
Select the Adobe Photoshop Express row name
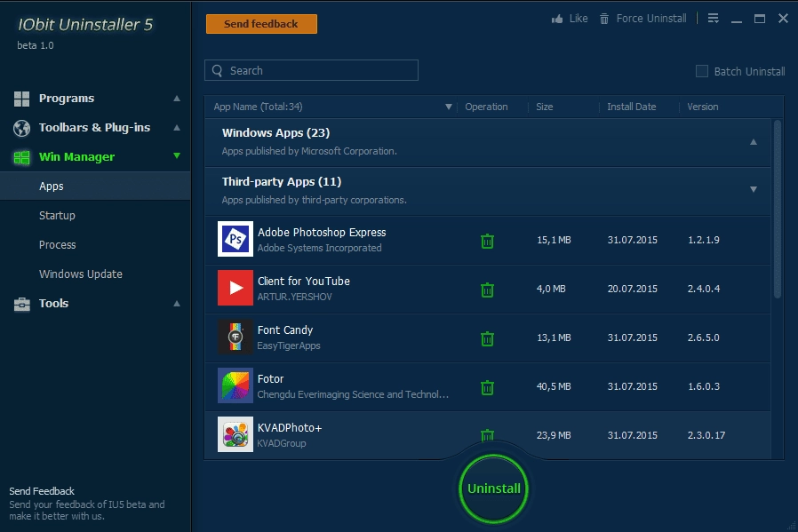(322, 233)
